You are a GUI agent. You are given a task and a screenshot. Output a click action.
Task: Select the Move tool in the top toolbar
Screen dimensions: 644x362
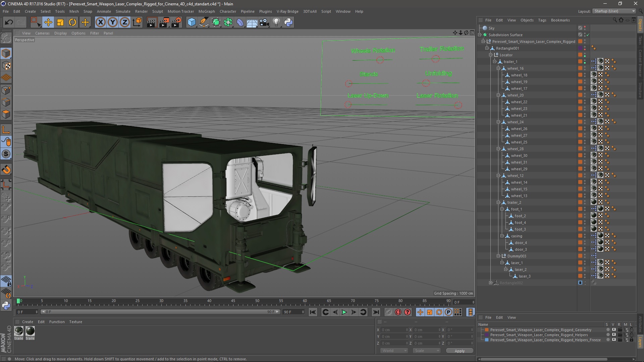pyautogui.click(x=48, y=22)
